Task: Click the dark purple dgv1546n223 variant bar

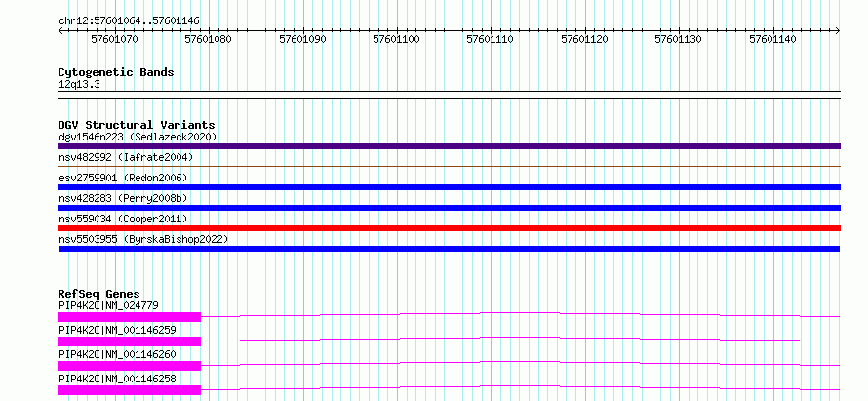Action: pos(449,146)
